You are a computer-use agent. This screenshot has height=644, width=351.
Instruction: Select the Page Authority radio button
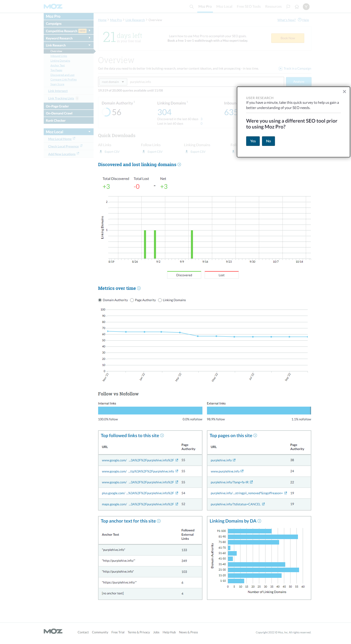coord(132,300)
